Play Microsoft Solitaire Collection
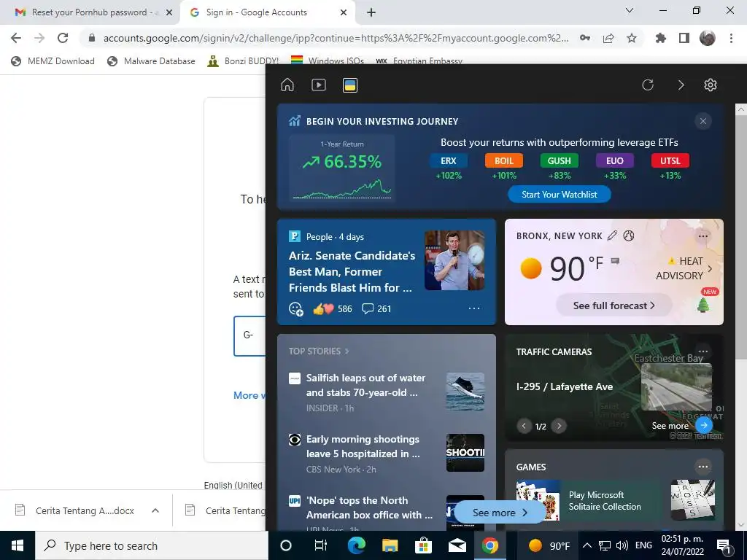The height and width of the screenshot is (560, 747). (x=605, y=500)
